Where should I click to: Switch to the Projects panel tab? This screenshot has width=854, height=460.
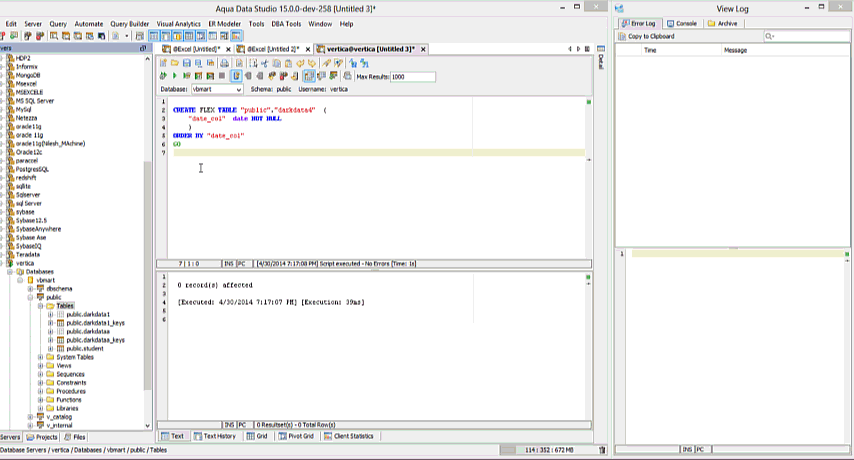click(41, 437)
